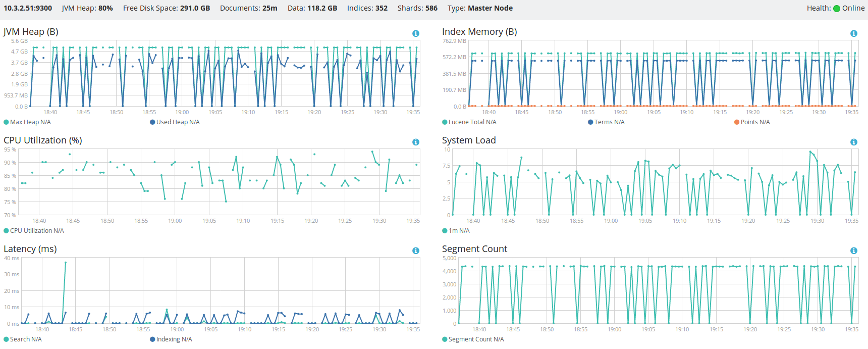Image resolution: width=868 pixels, height=349 pixels.
Task: Toggle the Points legend series
Action: (x=752, y=122)
